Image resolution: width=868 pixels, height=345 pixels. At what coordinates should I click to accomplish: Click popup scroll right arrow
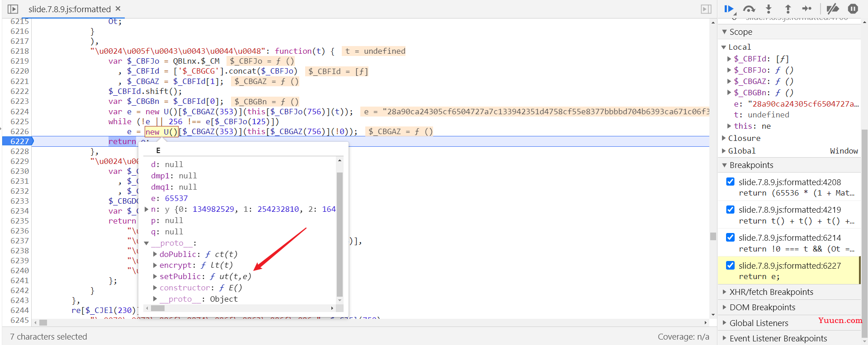[332, 308]
